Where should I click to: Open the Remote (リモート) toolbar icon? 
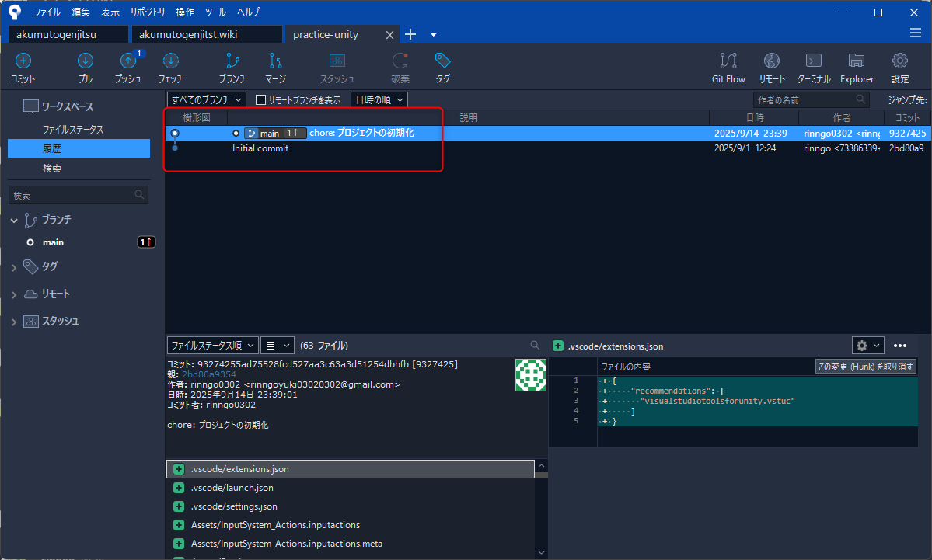[772, 61]
